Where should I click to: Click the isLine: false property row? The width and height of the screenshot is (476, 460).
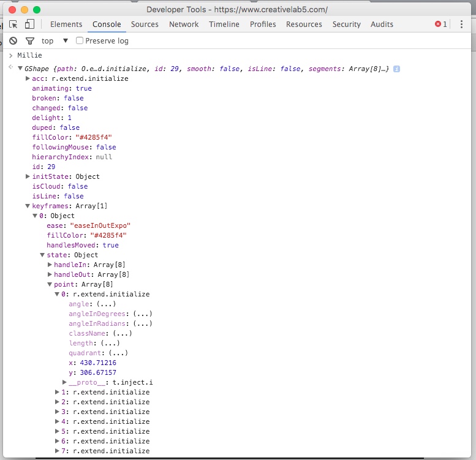click(x=58, y=196)
